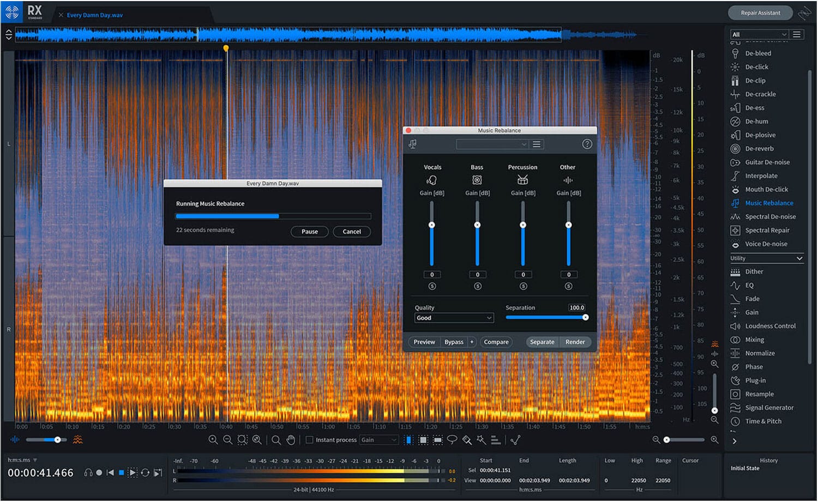Open the Music Rebalance preset dropdown

(492, 144)
